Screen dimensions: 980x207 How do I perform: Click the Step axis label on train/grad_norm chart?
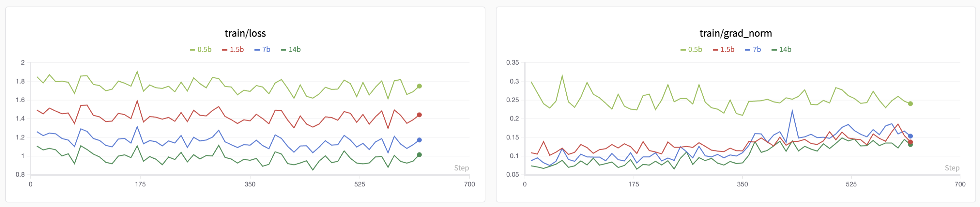[952, 168]
